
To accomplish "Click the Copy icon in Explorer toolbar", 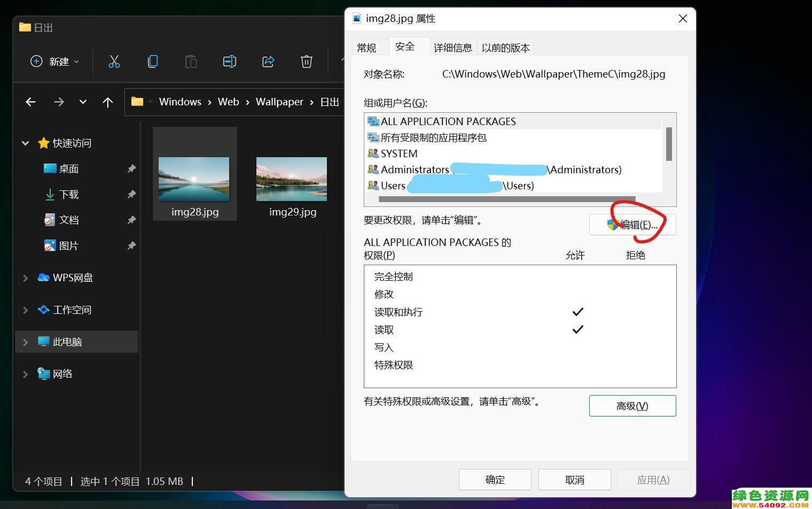I will pyautogui.click(x=153, y=61).
